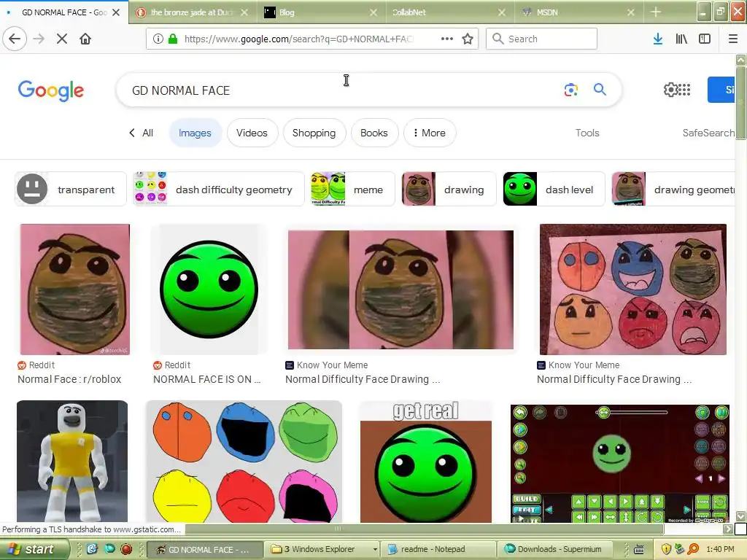Open the Tools options
Viewport: 747px width, 560px height.
click(587, 133)
